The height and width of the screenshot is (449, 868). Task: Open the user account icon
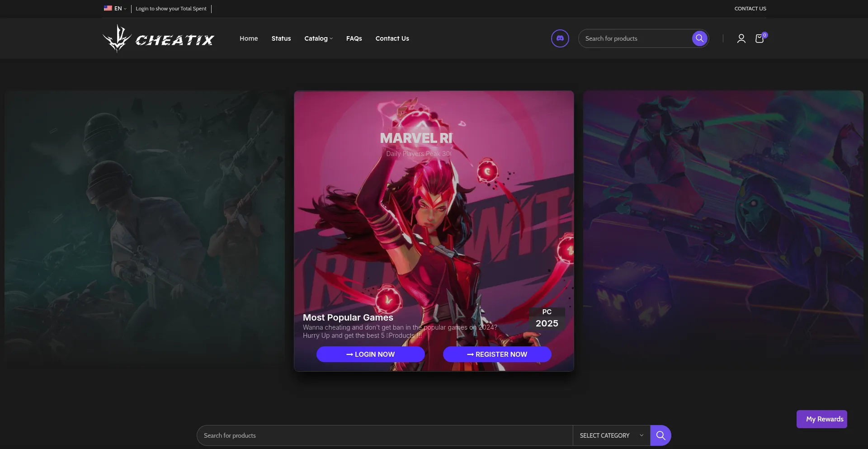[x=741, y=38]
